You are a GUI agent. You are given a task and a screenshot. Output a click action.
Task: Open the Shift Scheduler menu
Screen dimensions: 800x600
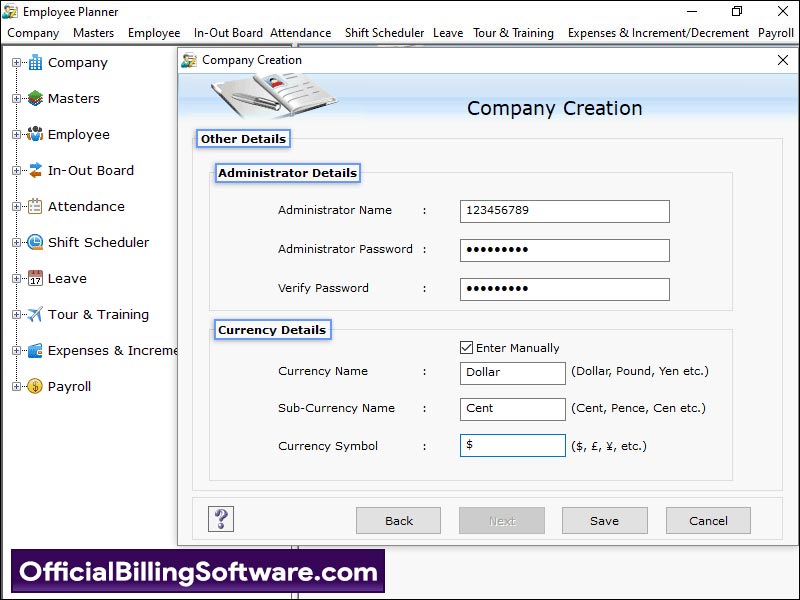pyautogui.click(x=384, y=33)
